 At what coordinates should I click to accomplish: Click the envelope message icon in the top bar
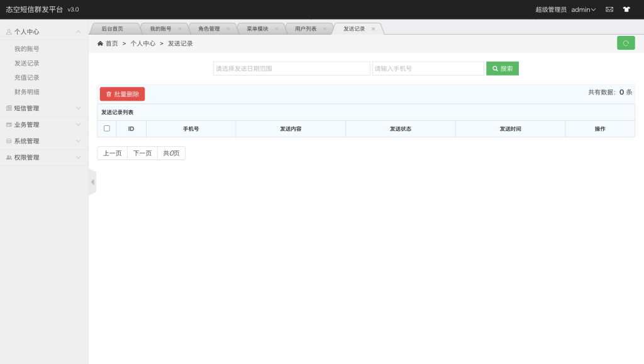tap(608, 9)
